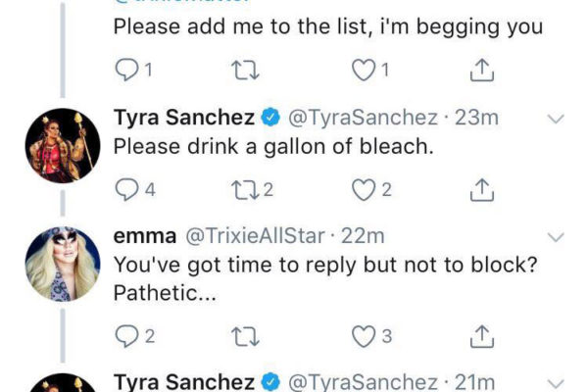The height and width of the screenshot is (392, 588).
Task: Open options chevron on Tyra's 23m tweet
Action: [556, 119]
